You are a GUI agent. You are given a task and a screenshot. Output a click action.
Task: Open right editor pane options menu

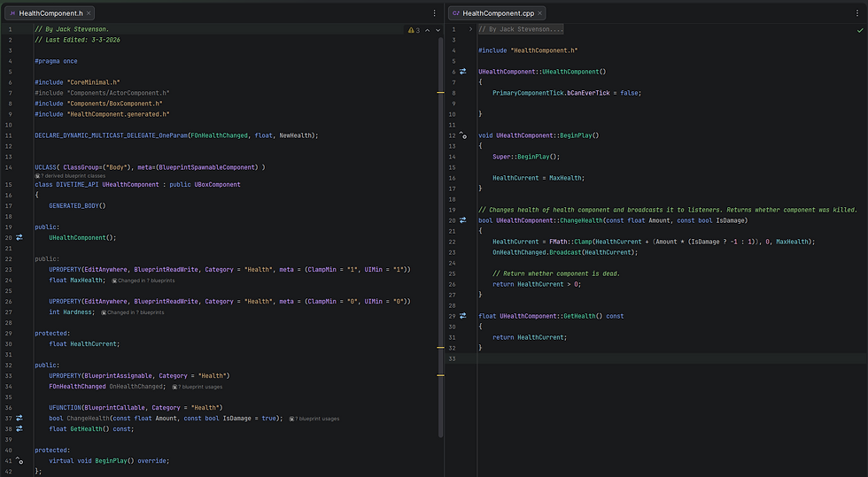point(857,12)
